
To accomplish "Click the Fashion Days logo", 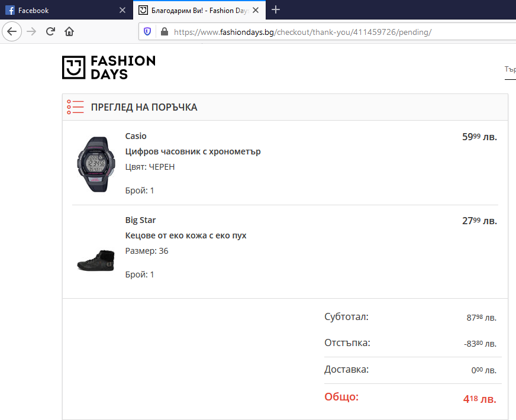I will 109,67.
